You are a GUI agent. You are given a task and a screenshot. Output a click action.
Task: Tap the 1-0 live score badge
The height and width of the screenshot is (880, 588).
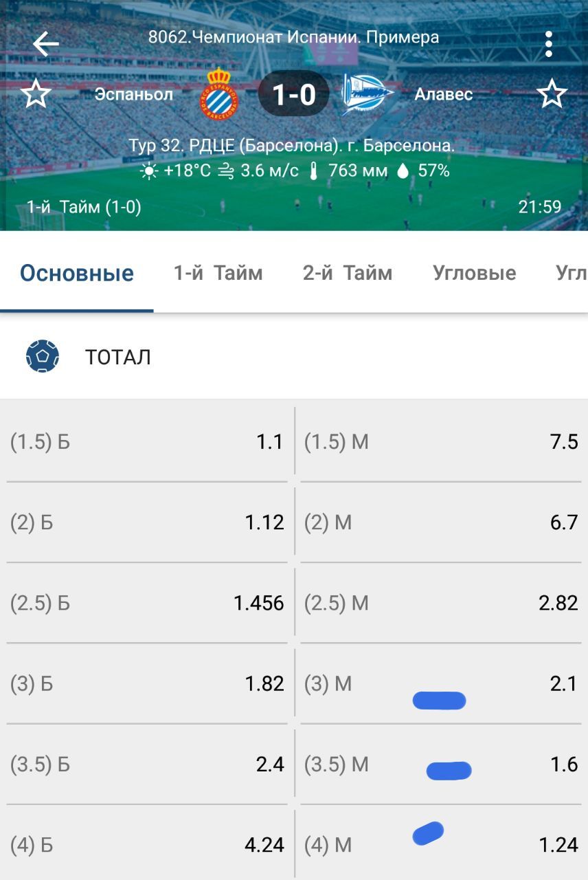point(293,93)
